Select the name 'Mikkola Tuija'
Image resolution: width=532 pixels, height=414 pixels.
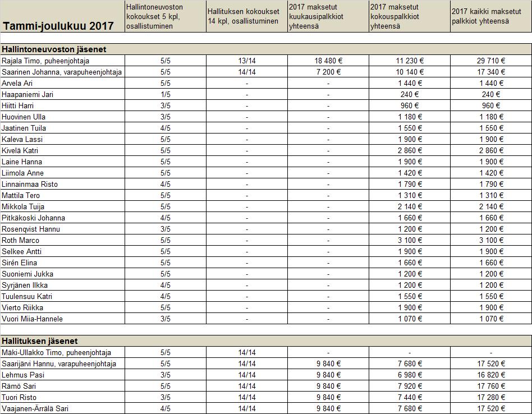[x=23, y=206]
